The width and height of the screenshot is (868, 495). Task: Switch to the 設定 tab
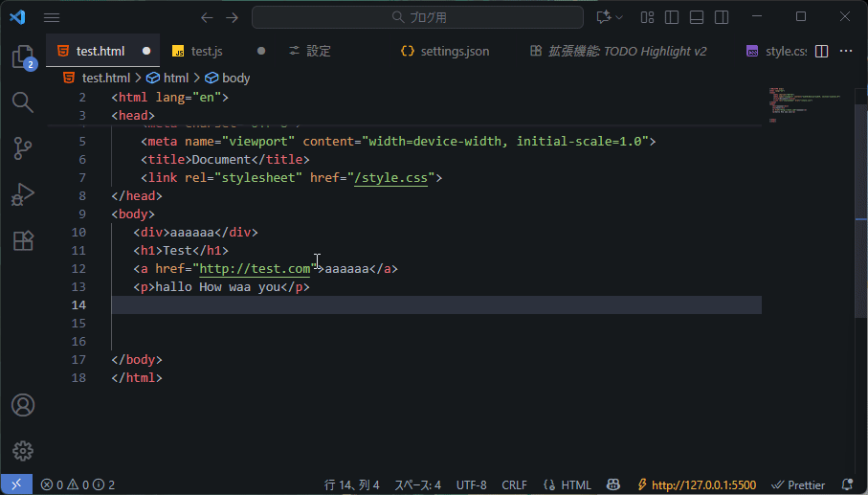(319, 51)
